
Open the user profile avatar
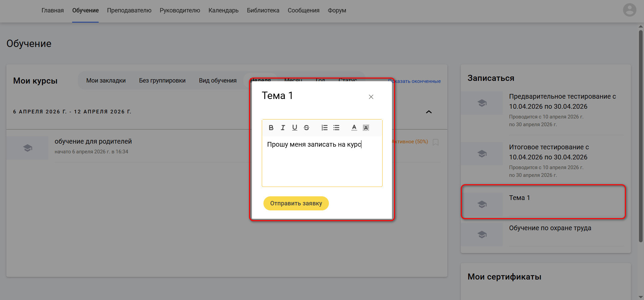point(630,10)
